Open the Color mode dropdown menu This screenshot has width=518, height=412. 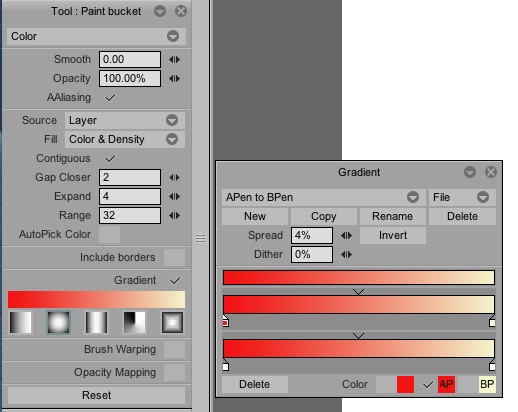click(x=96, y=36)
